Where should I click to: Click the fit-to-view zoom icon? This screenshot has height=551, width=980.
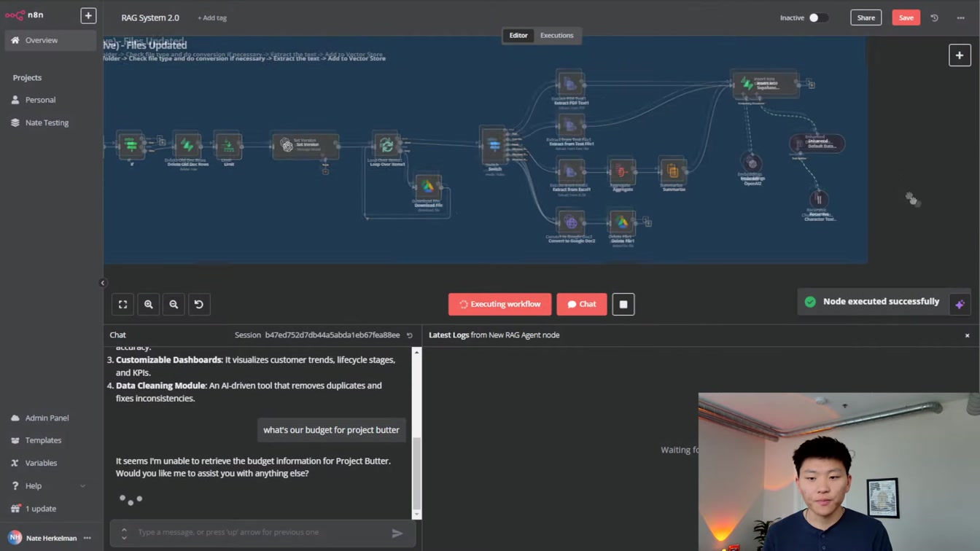point(123,305)
